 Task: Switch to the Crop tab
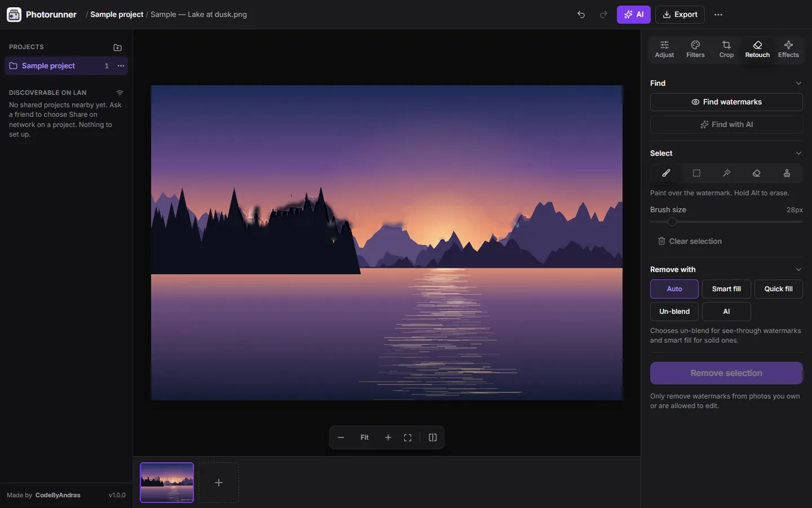pyautogui.click(x=726, y=49)
